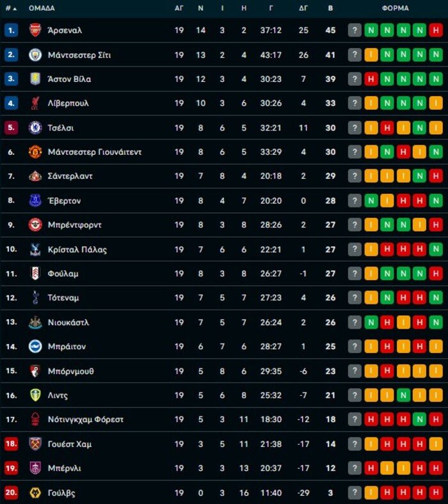Open the Σάντερλαντ team link
The width and height of the screenshot is (448, 504).
[70, 177]
